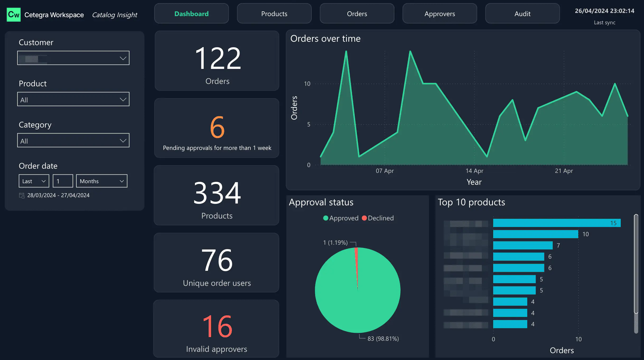644x360 pixels.
Task: Select the Dashboard tab
Action: click(x=192, y=14)
